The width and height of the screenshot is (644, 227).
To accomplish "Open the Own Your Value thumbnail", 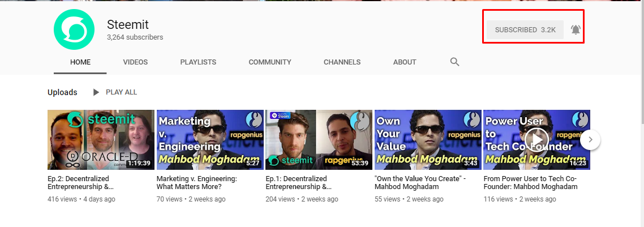I will coord(428,140).
